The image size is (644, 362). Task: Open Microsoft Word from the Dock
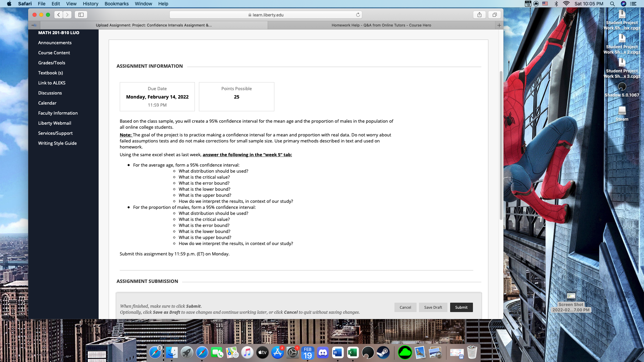pos(337,352)
